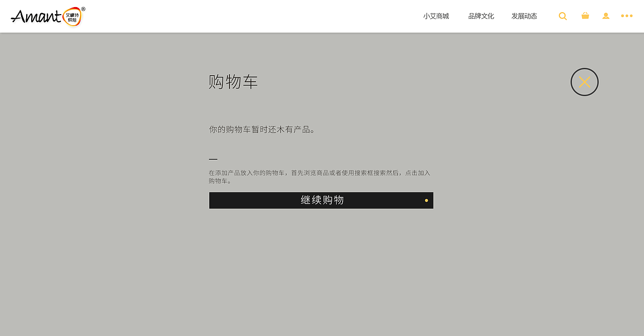Expand the ellipsis more options icon
This screenshot has width=644, height=336.
(x=626, y=16)
